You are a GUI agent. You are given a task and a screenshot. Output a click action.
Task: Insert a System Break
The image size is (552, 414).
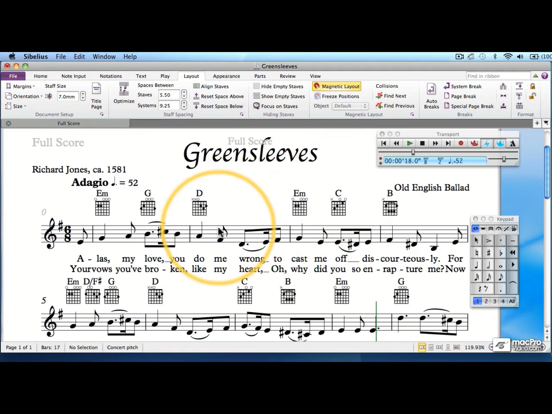(x=462, y=86)
